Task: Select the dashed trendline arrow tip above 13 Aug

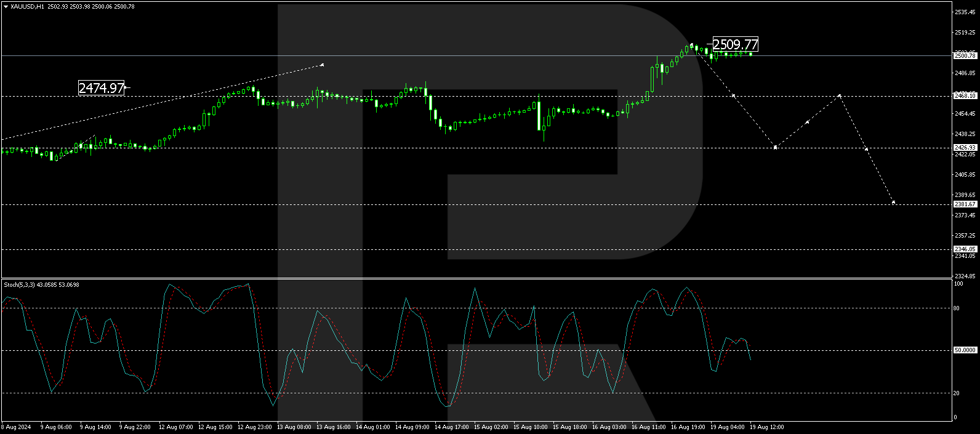Action: click(322, 65)
